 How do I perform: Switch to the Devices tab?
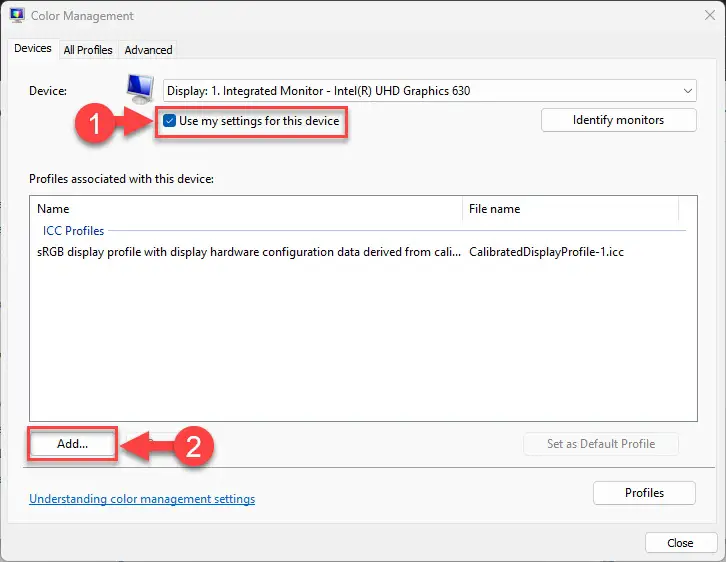pos(33,48)
